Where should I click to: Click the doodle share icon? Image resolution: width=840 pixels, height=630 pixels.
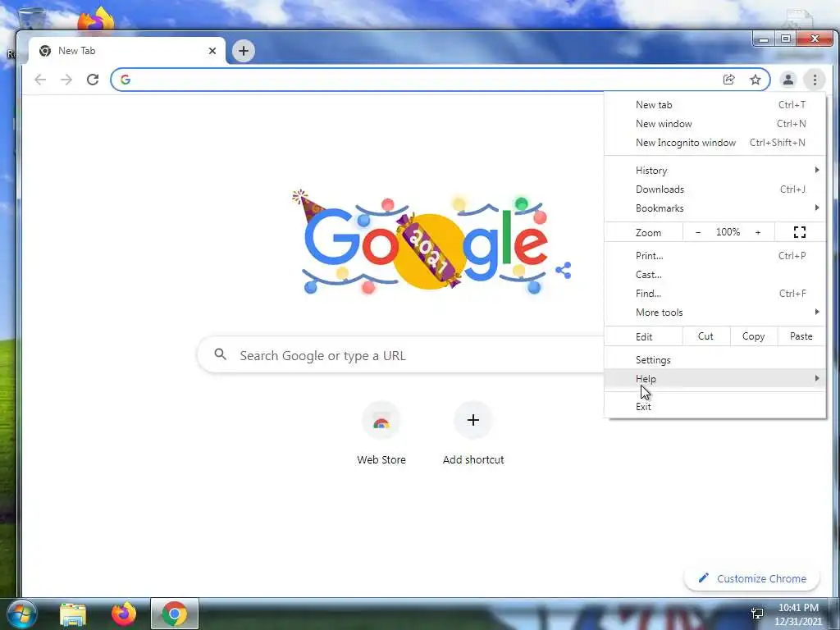pyautogui.click(x=563, y=270)
